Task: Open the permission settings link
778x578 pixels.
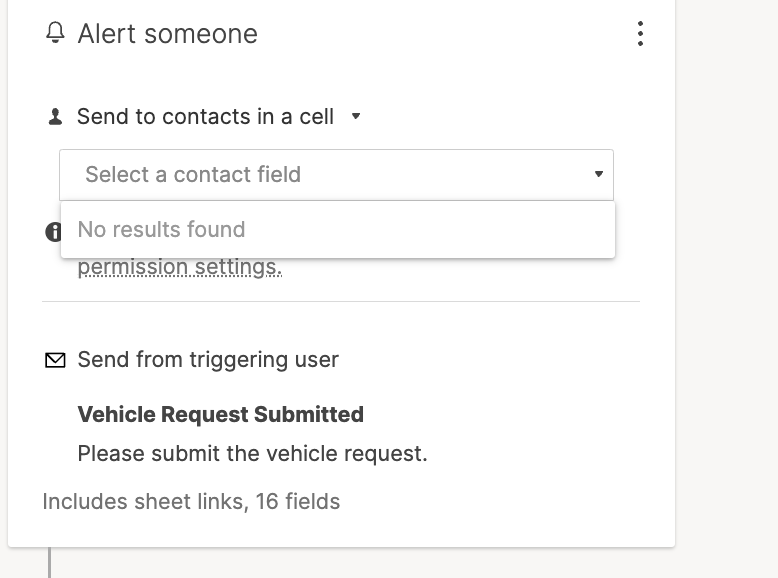Action: [x=180, y=268]
